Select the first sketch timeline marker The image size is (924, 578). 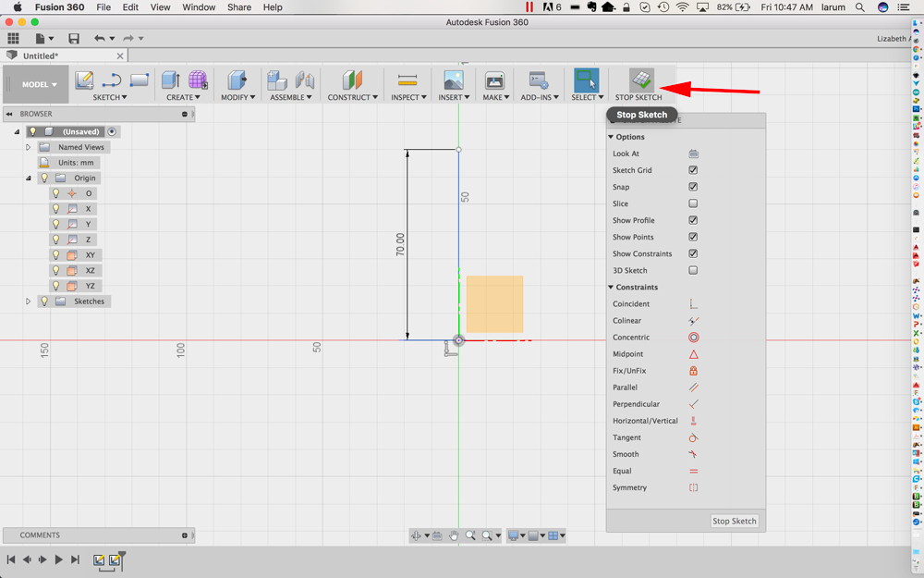click(x=99, y=560)
